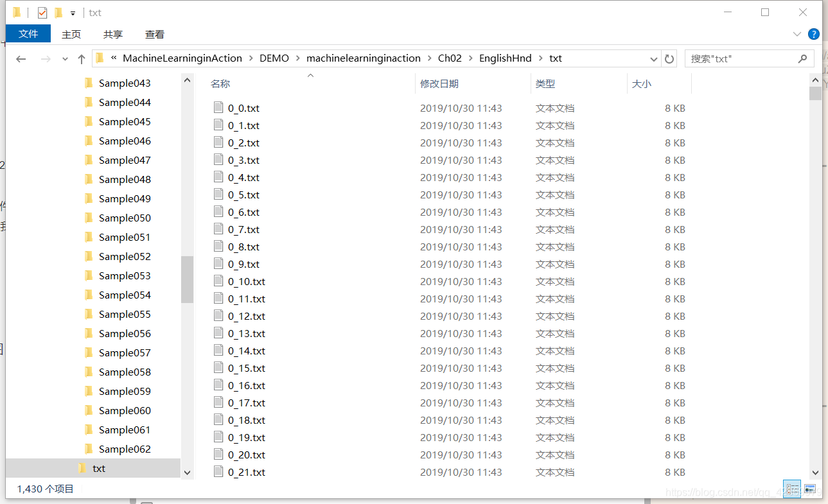Click the 文本文档 type of 0_2.txt

555,143
